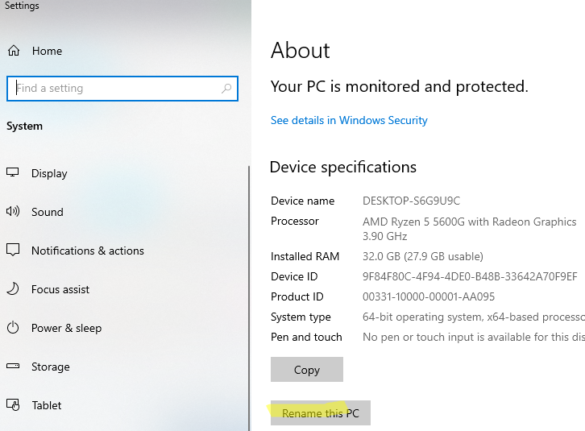The width and height of the screenshot is (585, 431).
Task: Click the System sidebar heading
Action: coord(24,126)
